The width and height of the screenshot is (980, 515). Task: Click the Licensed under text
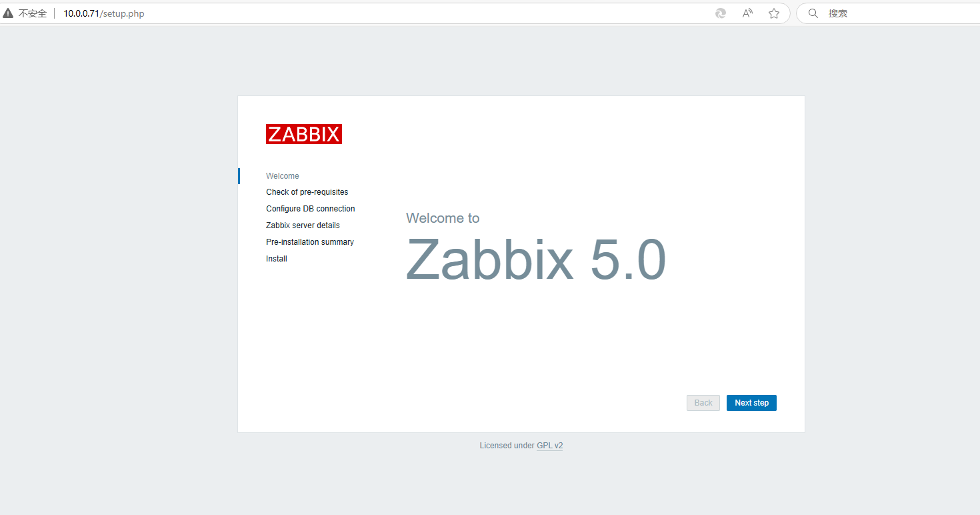click(x=507, y=446)
